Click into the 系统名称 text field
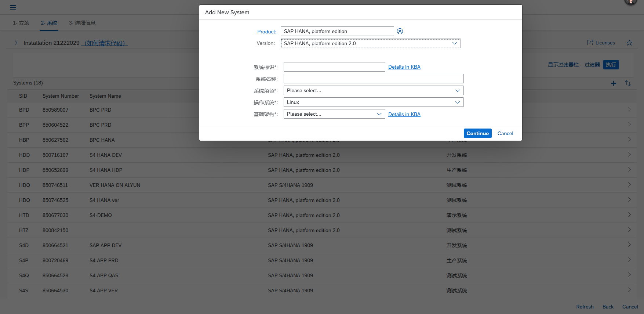The image size is (644, 314). tap(373, 79)
